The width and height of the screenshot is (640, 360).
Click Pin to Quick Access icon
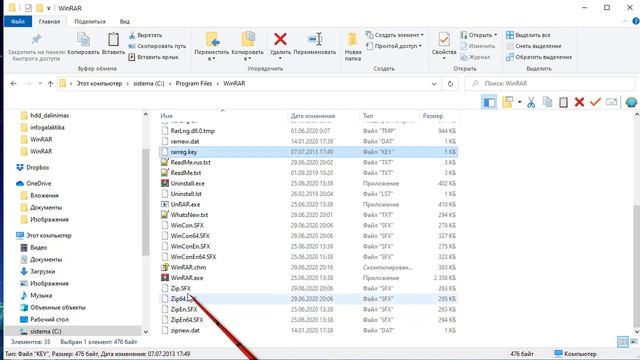tap(36, 39)
